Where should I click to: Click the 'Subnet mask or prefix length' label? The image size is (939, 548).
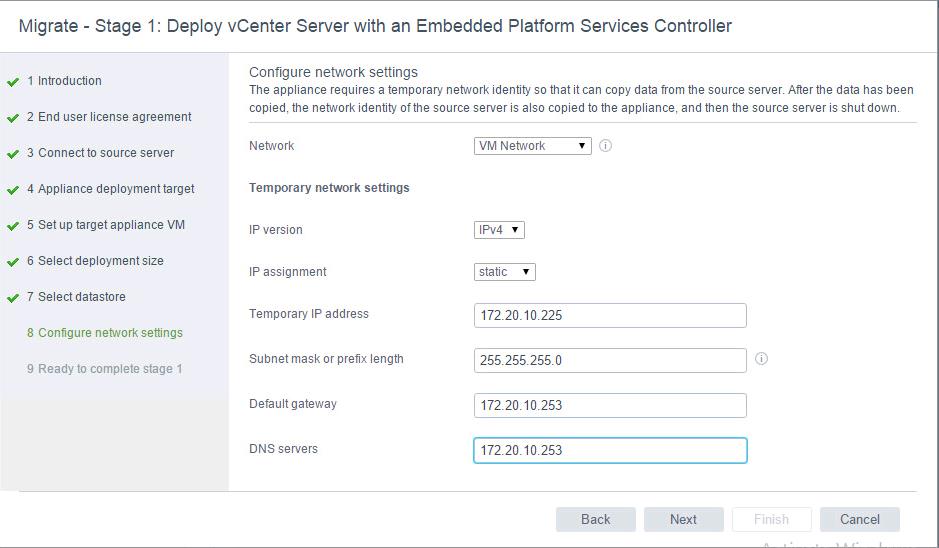pyautogui.click(x=326, y=359)
